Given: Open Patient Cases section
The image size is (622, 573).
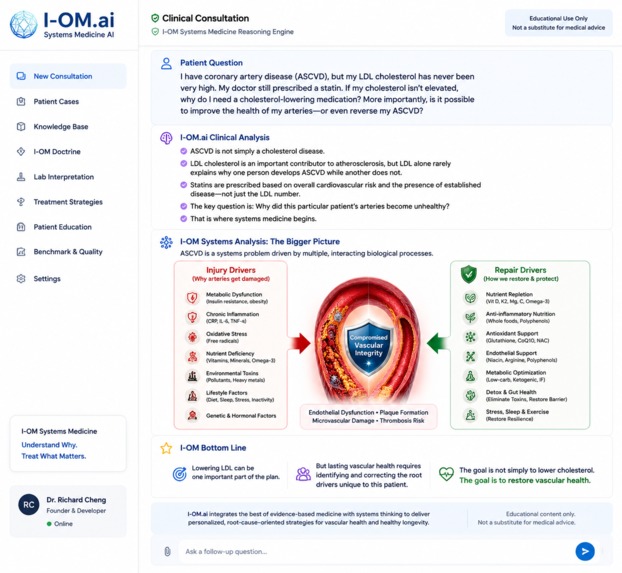Looking at the screenshot, I should point(56,102).
